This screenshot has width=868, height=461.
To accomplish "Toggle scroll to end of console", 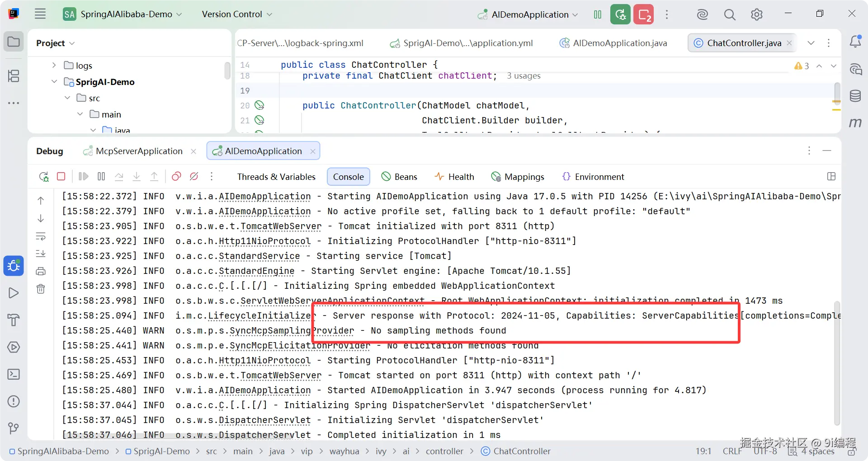I will pos(41,254).
